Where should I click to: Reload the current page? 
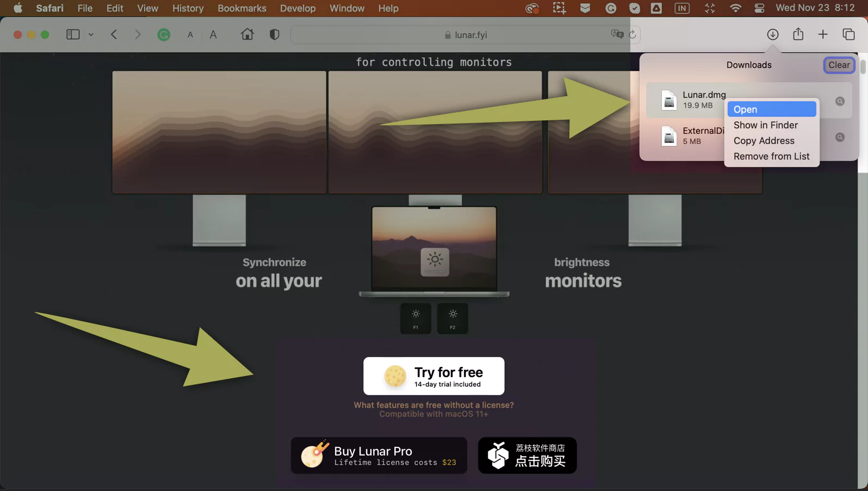tap(632, 34)
